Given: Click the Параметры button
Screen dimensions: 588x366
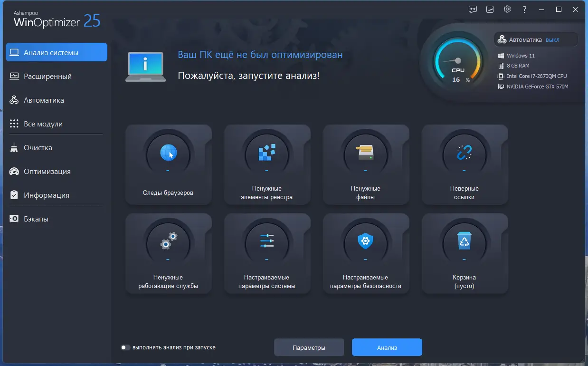Looking at the screenshot, I should (309, 347).
